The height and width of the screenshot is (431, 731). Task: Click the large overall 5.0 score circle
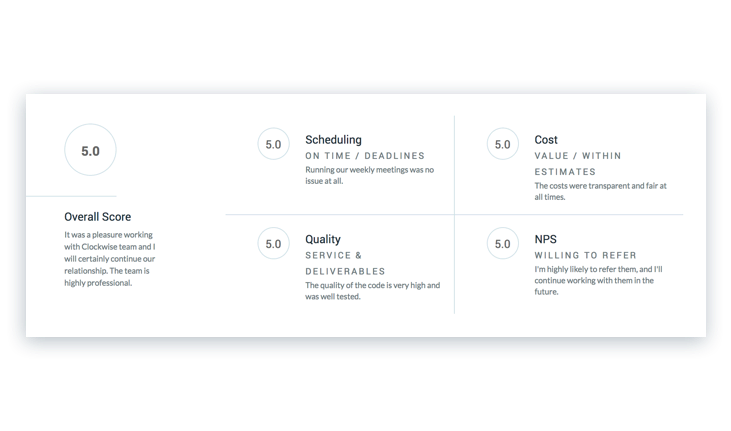[x=90, y=151]
